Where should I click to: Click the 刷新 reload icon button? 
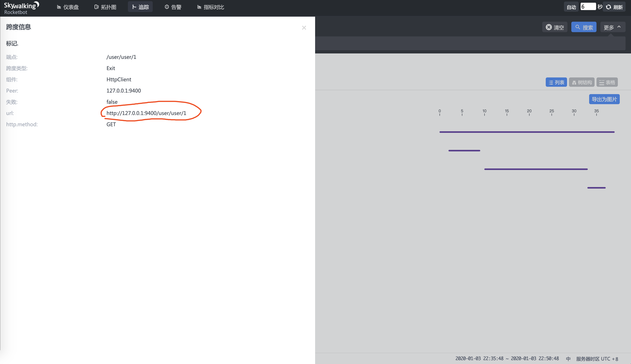click(x=614, y=7)
